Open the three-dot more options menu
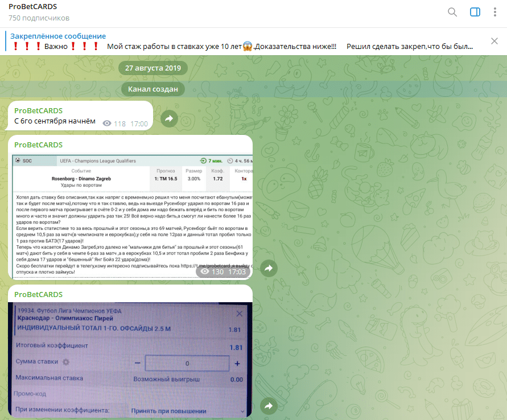The height and width of the screenshot is (420, 507). (x=496, y=12)
